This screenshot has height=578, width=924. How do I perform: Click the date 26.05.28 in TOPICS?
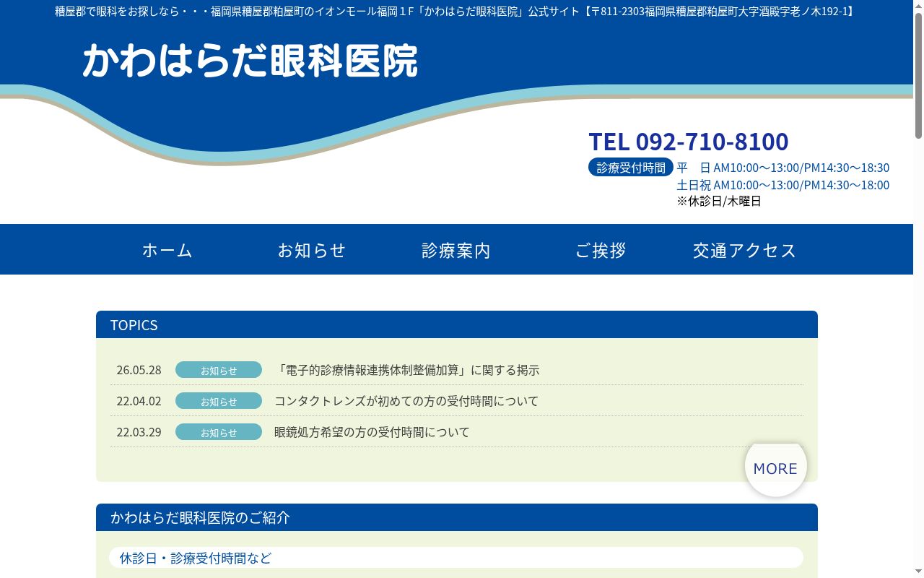[x=139, y=370]
